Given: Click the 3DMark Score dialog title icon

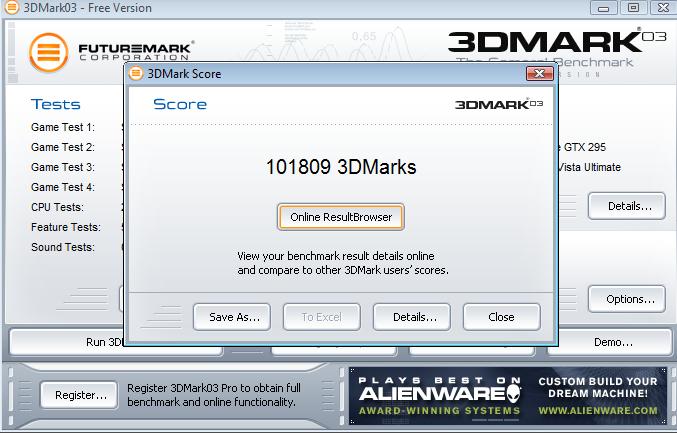Looking at the screenshot, I should click(x=136, y=73).
